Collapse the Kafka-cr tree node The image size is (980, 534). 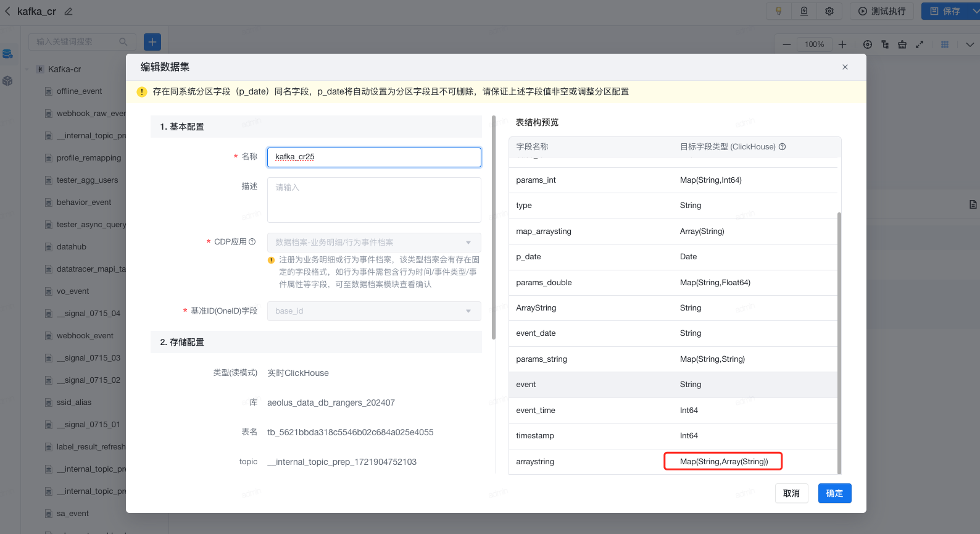27,69
